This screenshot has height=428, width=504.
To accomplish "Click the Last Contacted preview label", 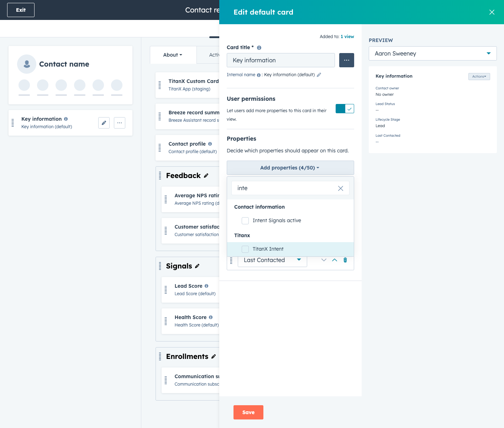I will pos(388,136).
